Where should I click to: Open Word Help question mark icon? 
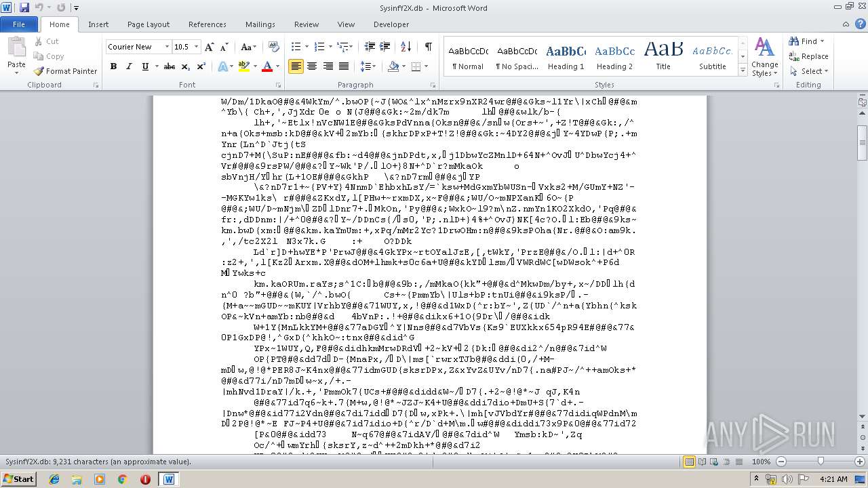point(859,24)
